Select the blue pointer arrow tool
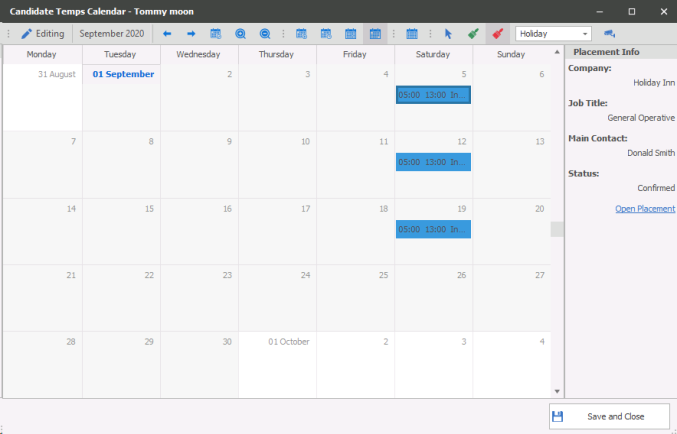Screen dimensions: 677x434 point(448,34)
